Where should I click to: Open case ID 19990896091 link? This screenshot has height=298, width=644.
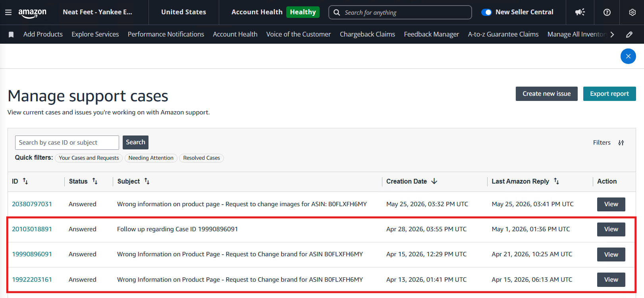[x=32, y=254]
